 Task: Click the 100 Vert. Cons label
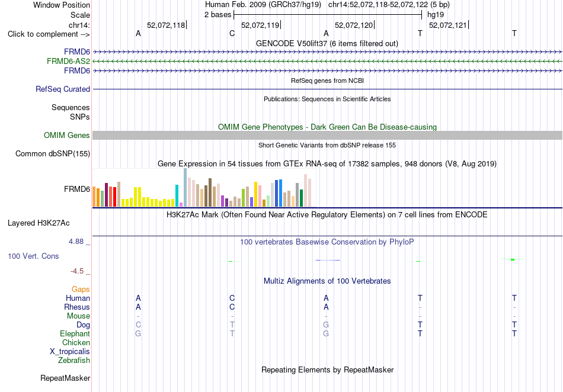click(x=33, y=256)
